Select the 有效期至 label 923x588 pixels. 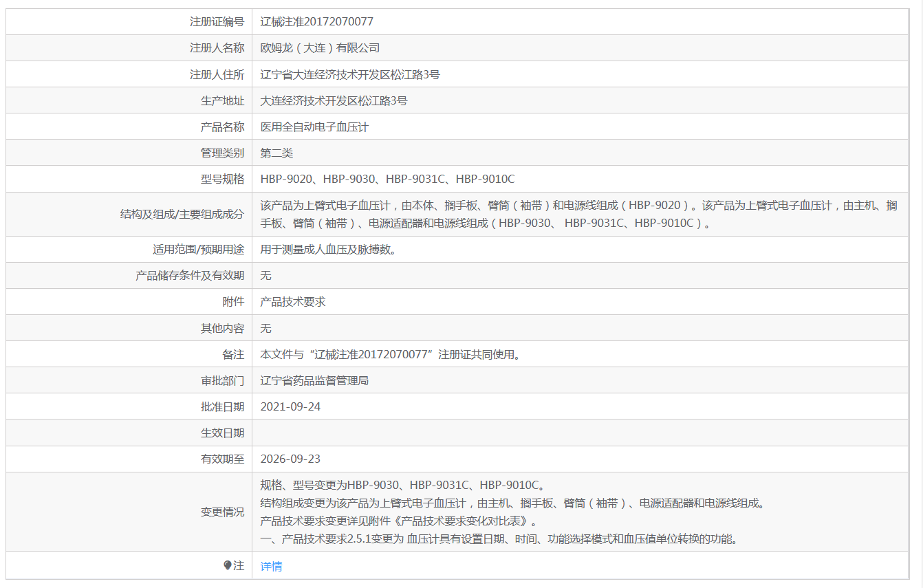tap(222, 459)
